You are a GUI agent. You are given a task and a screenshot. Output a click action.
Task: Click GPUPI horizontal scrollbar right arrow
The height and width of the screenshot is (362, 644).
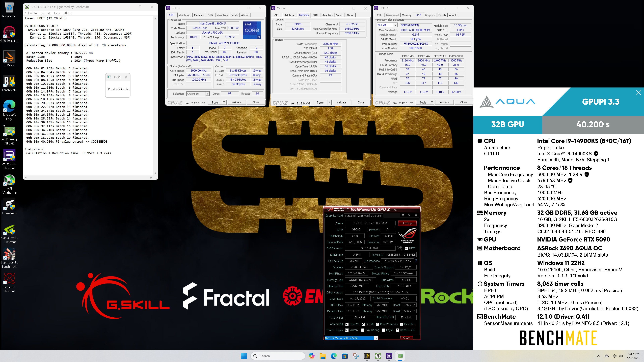(151, 177)
